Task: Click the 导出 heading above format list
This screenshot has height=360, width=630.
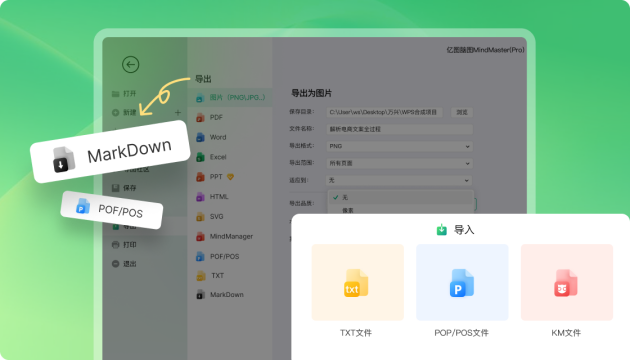Action: [203, 79]
